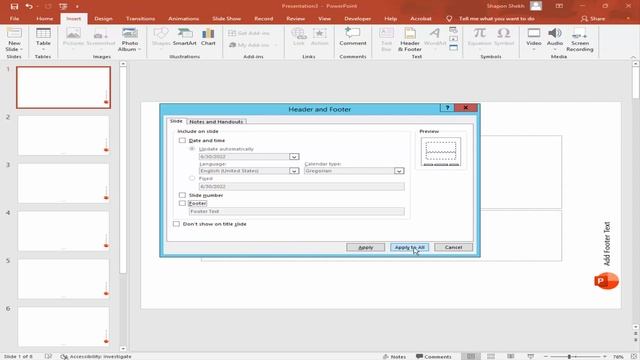
Task: Open the File menu tab
Action: [x=14, y=19]
